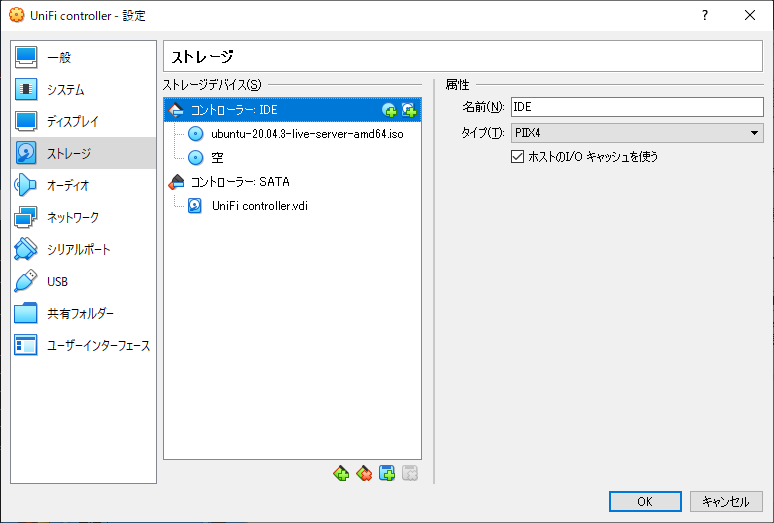The width and height of the screenshot is (774, 523).
Task: Open the システム settings category
Action: (83, 89)
